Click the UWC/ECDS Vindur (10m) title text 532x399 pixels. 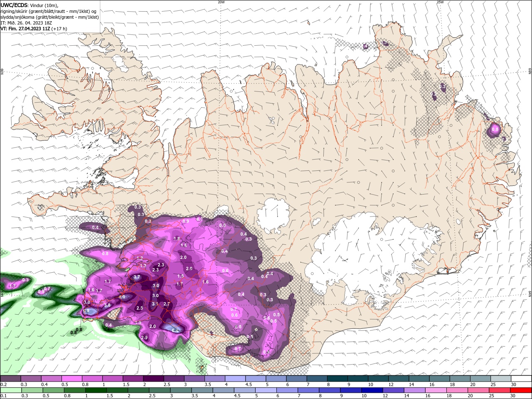(x=30, y=5)
